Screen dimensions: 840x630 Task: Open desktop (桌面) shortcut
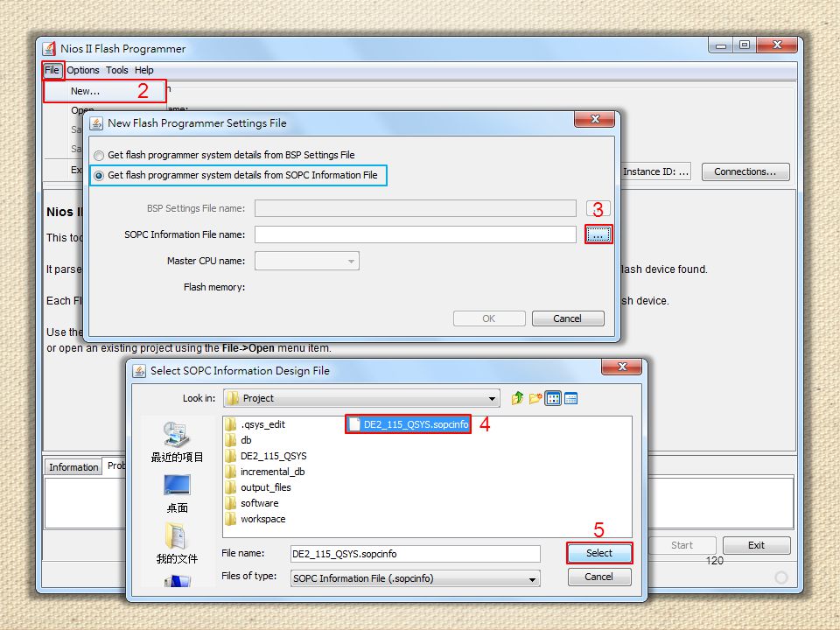[x=177, y=493]
